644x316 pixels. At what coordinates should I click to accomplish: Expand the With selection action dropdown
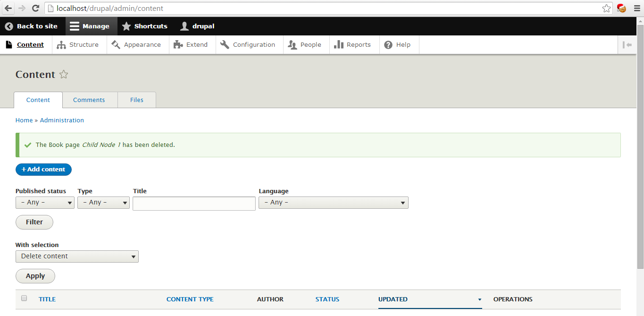(x=77, y=256)
